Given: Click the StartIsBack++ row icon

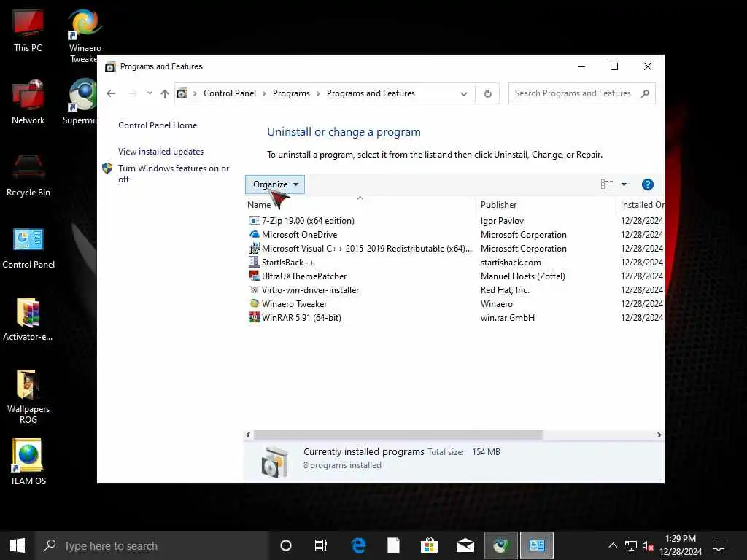Looking at the screenshot, I should [x=254, y=262].
